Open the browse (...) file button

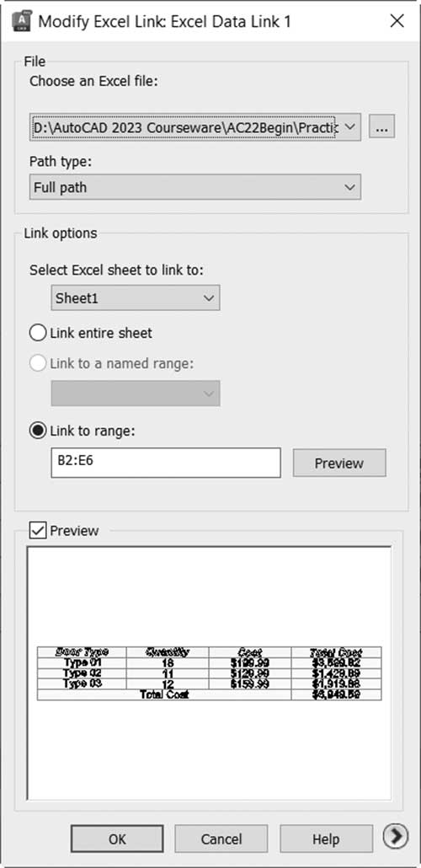point(381,128)
